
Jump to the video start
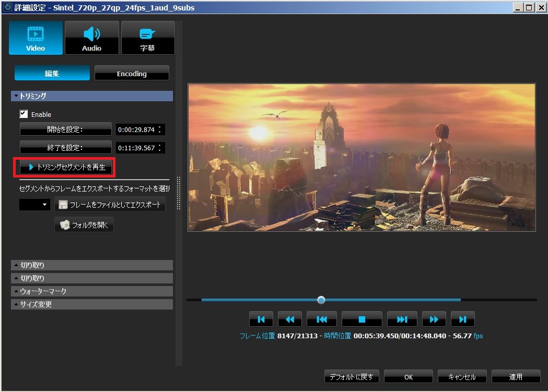261,319
